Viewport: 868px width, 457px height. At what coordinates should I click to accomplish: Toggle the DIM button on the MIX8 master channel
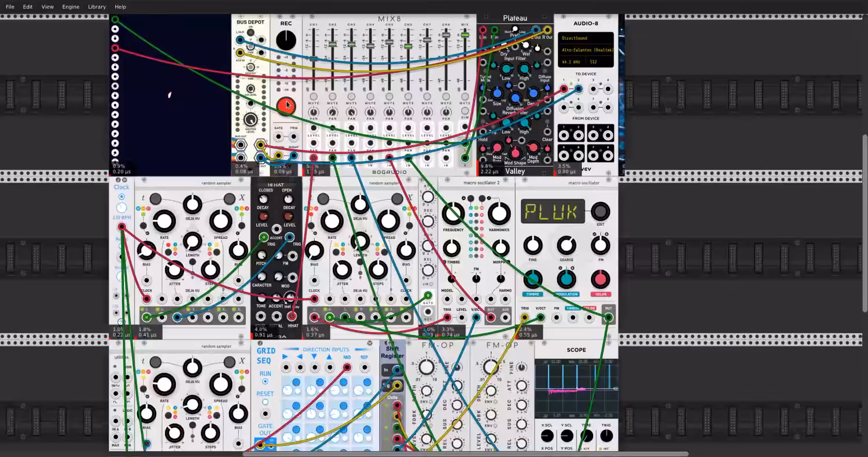pyautogui.click(x=465, y=110)
